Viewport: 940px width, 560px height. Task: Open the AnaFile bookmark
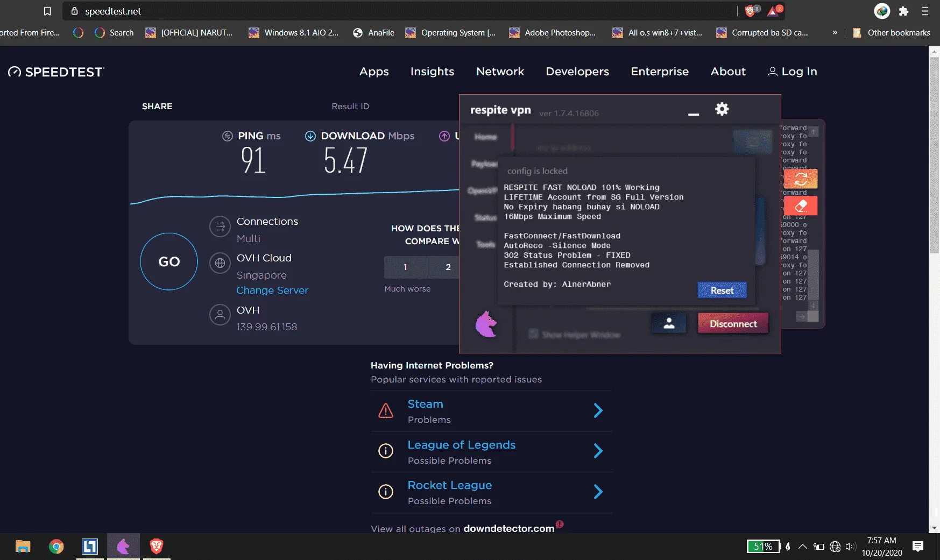(x=374, y=33)
